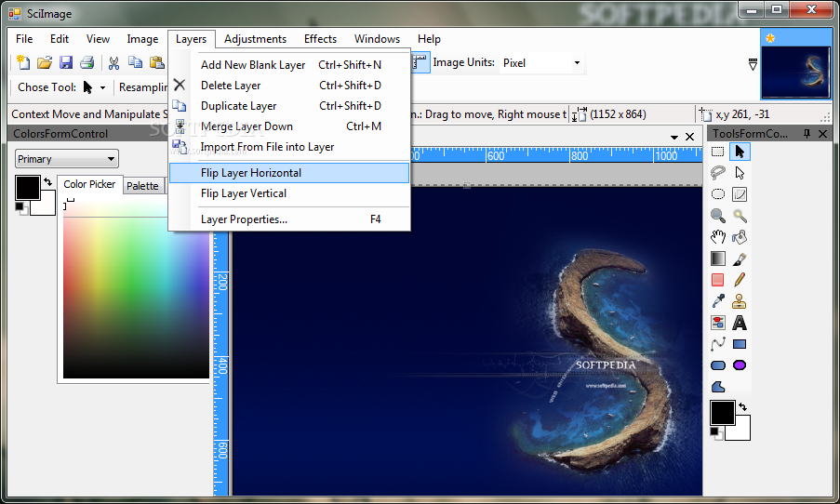Image resolution: width=840 pixels, height=504 pixels.
Task: Switch to the Palette tab
Action: [142, 186]
